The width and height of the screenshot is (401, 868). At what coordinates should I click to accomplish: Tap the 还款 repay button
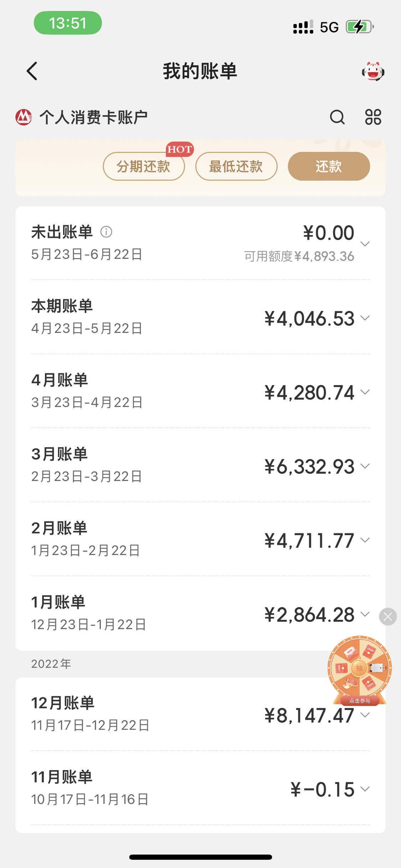329,166
